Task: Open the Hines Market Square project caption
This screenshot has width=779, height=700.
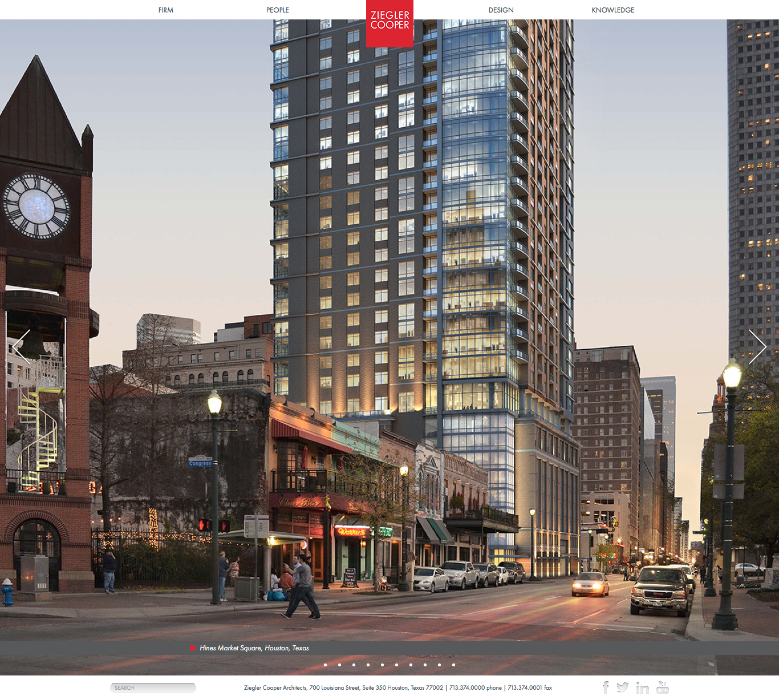Action: click(x=254, y=648)
